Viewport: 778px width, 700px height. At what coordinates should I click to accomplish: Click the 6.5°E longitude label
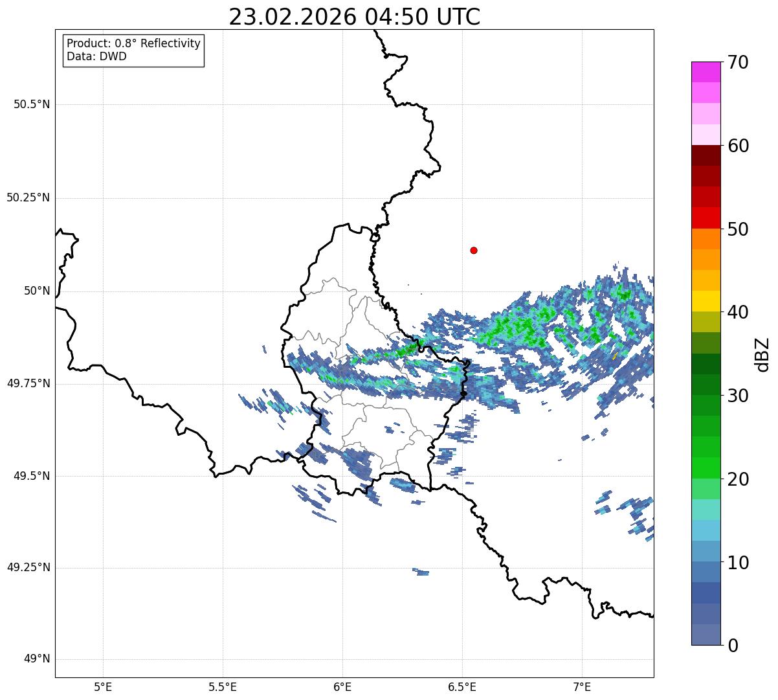point(462,686)
